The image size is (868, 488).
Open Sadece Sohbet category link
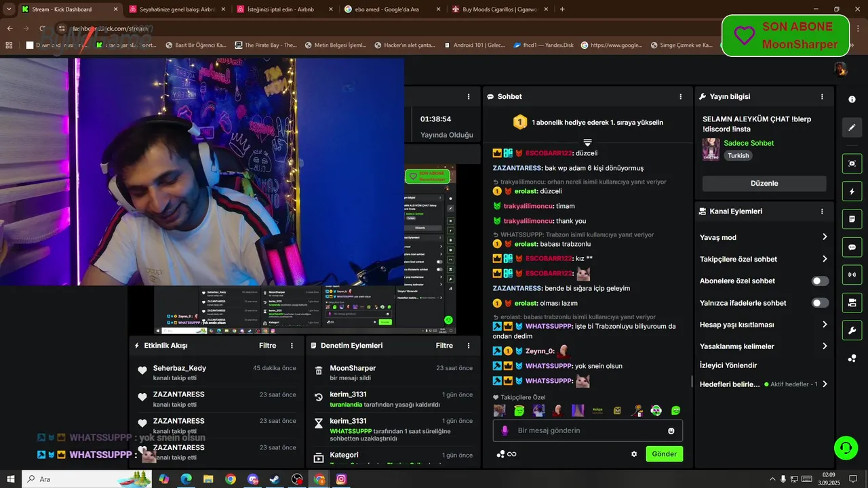click(749, 143)
